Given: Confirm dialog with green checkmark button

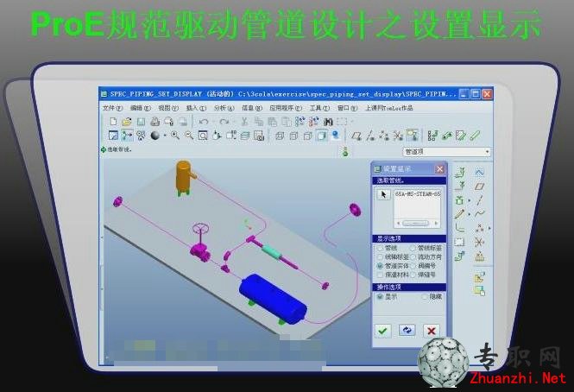Looking at the screenshot, I should 382,331.
